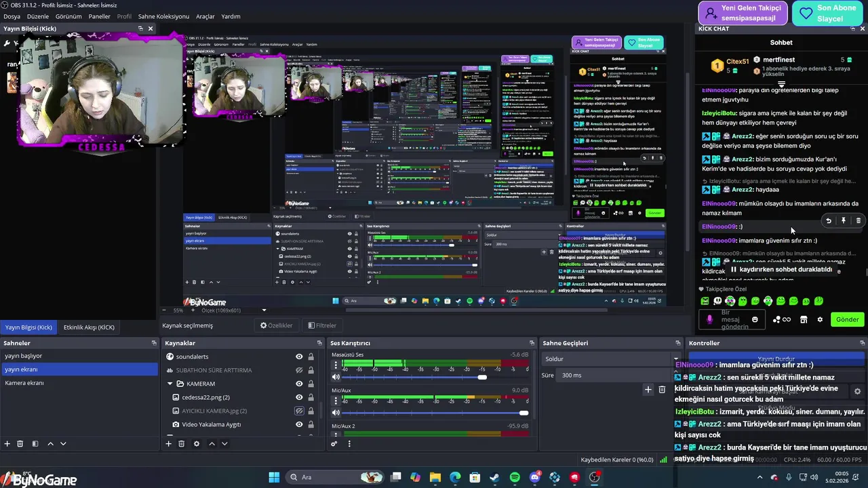Delete selected scene with Sahneler trash icon

pos(20,444)
